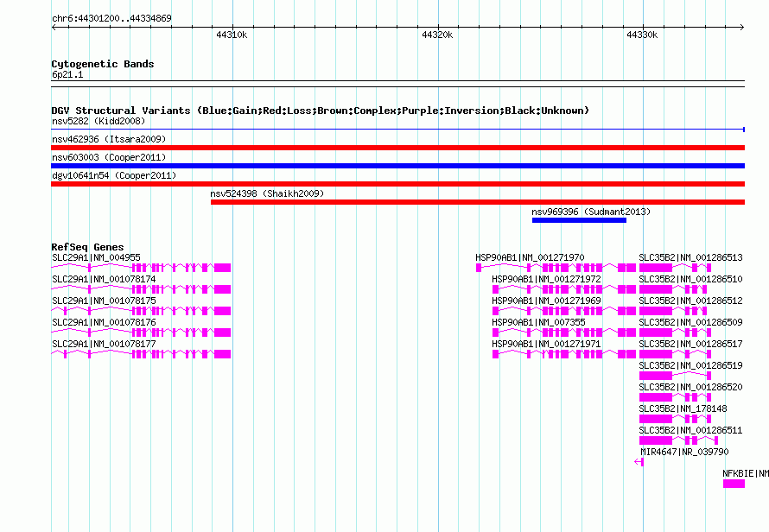Open the MIR4647|NR_039790 gene label
The height and width of the screenshot is (532, 769).
(684, 452)
